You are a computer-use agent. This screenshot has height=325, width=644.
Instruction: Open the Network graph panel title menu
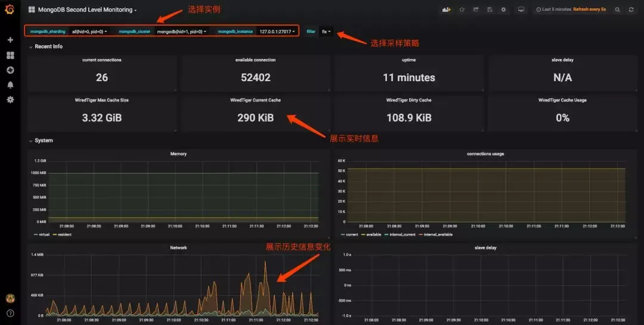pyautogui.click(x=178, y=247)
